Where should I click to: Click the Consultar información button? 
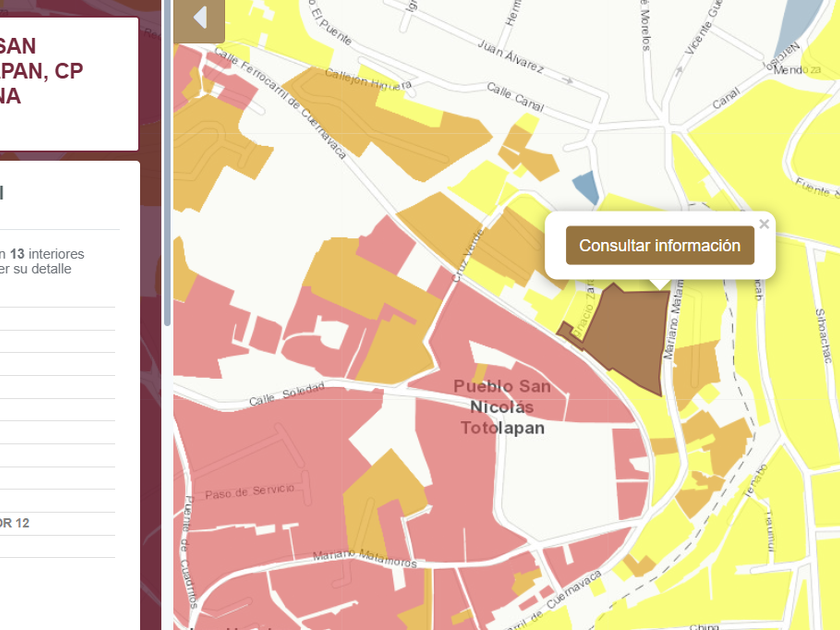[x=660, y=245]
